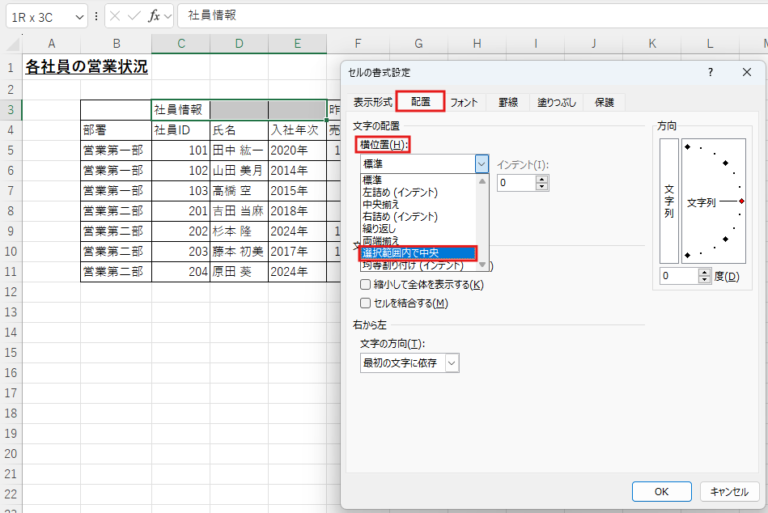Click the キャンセル button
Image resolution: width=768 pixels, height=513 pixels.
[728, 491]
